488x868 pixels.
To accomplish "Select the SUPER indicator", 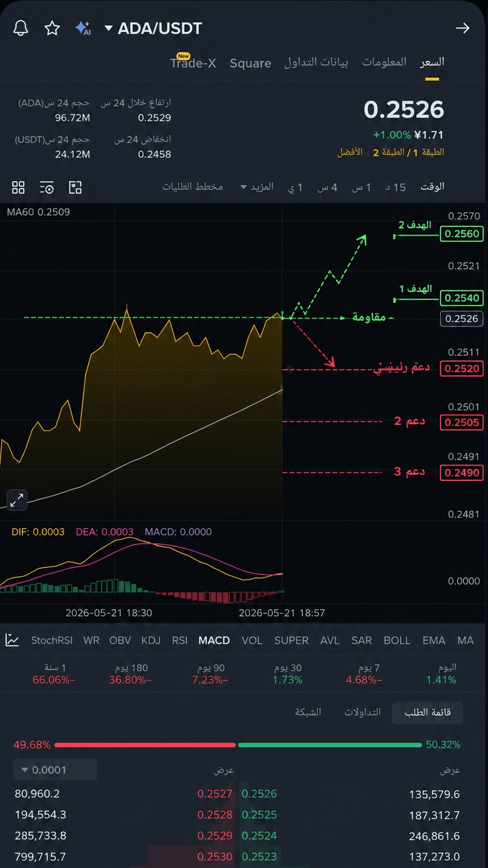I will (291, 640).
